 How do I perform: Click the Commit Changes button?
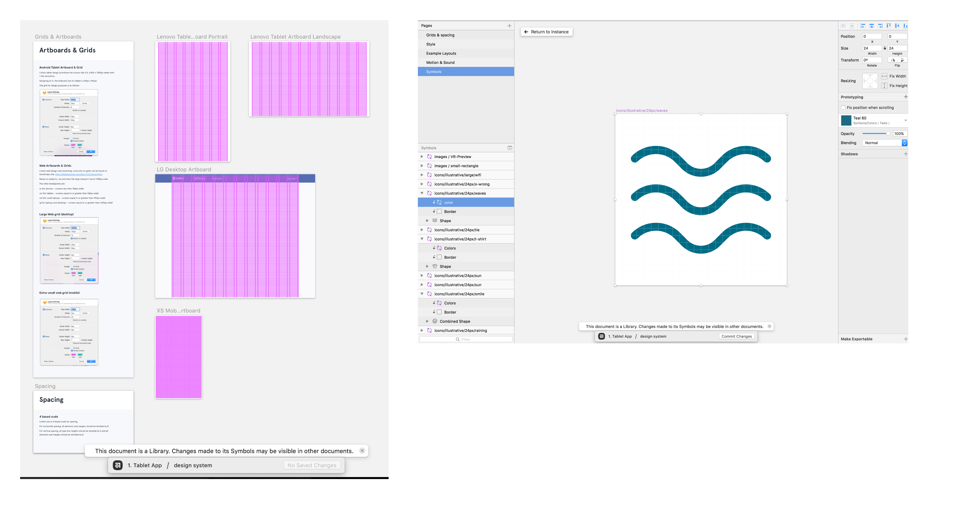[x=737, y=336]
